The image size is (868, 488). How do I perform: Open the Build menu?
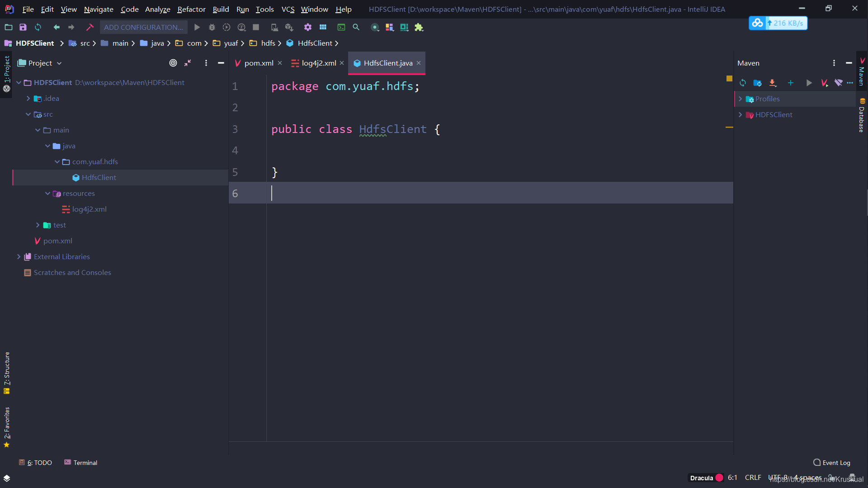(221, 9)
